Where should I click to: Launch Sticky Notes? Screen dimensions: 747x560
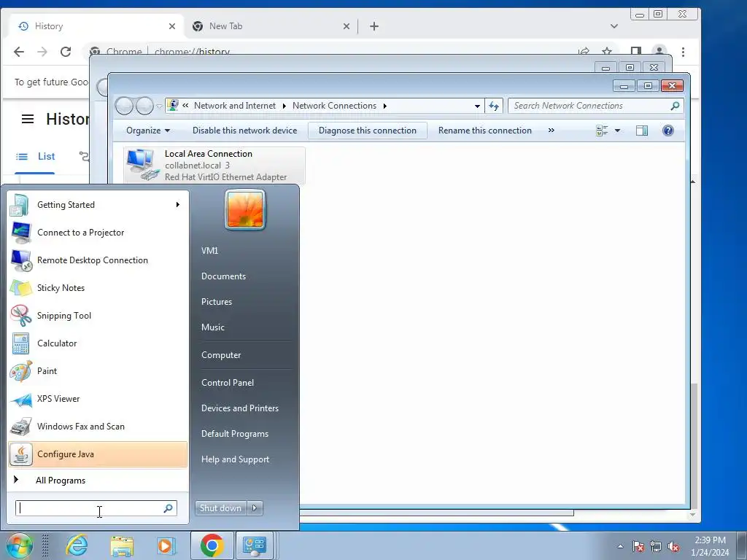pos(97,287)
